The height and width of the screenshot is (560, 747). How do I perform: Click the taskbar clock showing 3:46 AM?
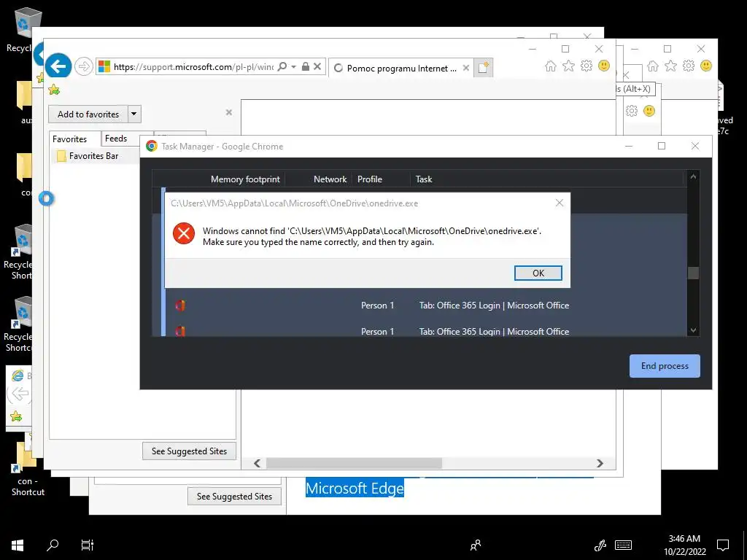[684, 545]
